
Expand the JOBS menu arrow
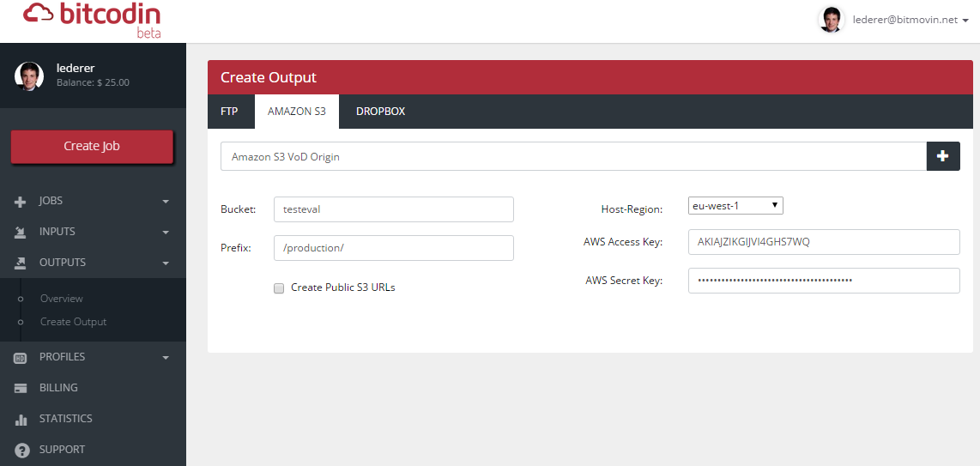[166, 201]
